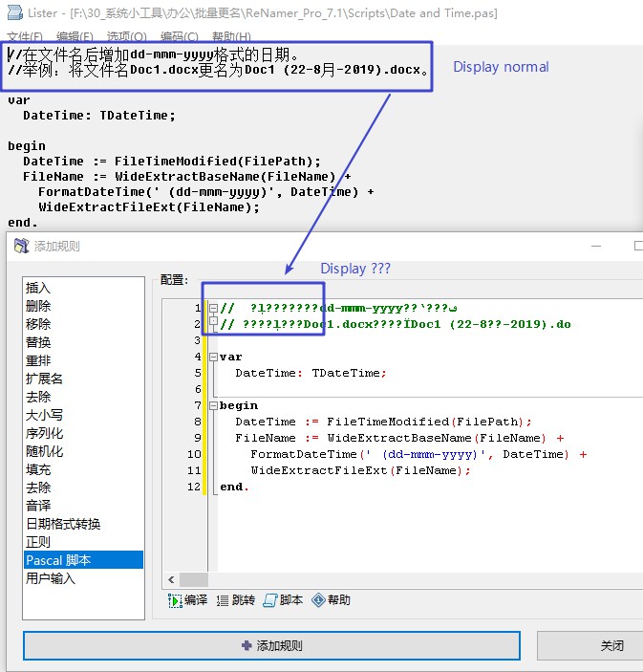Select the 正则 rule in the list
Viewport: 643px width, 672px height.
click(38, 542)
